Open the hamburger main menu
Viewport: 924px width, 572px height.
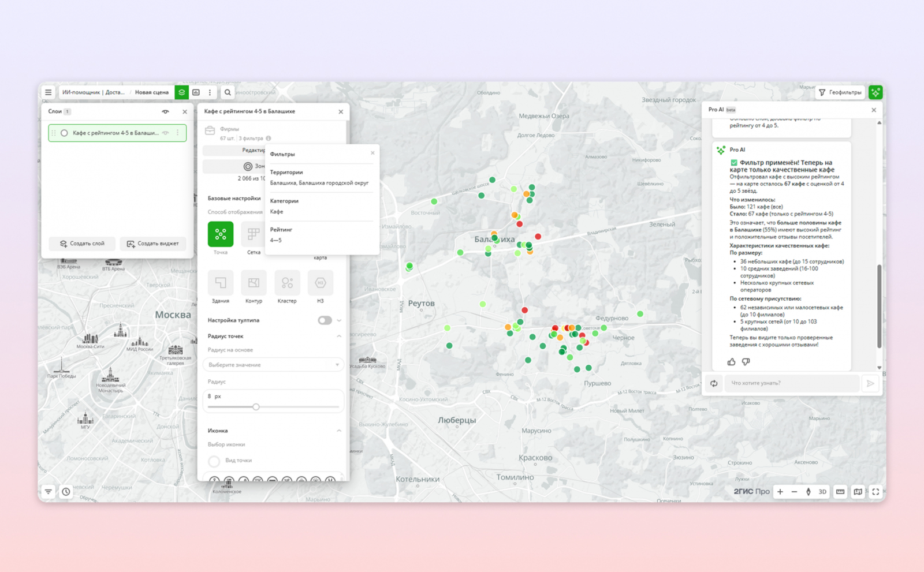pos(49,92)
